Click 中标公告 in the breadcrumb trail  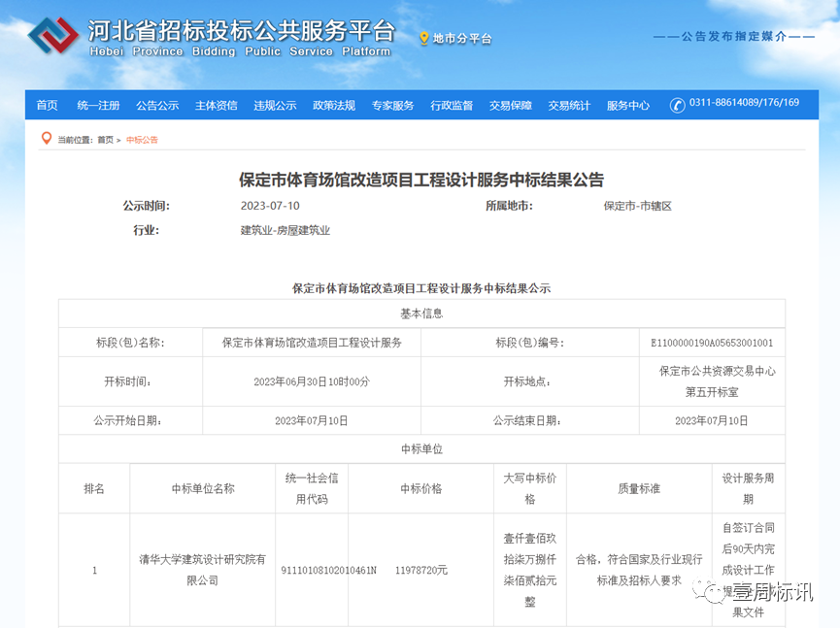(142, 139)
